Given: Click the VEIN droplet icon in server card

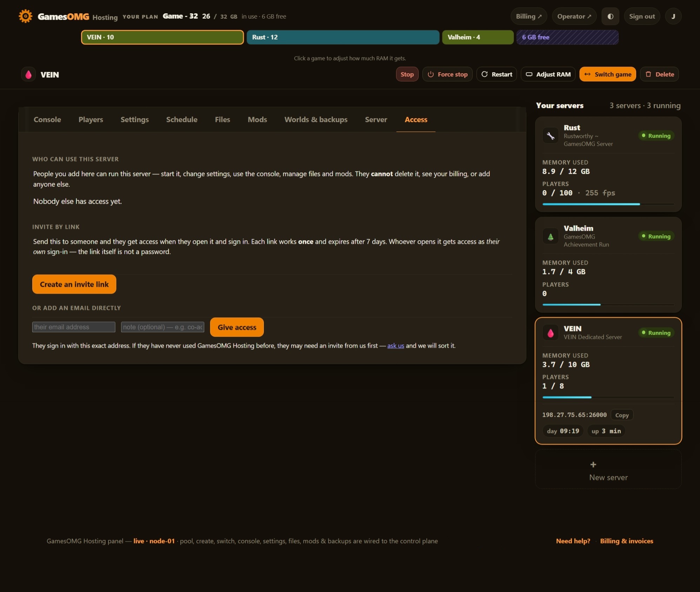Looking at the screenshot, I should click(x=551, y=333).
